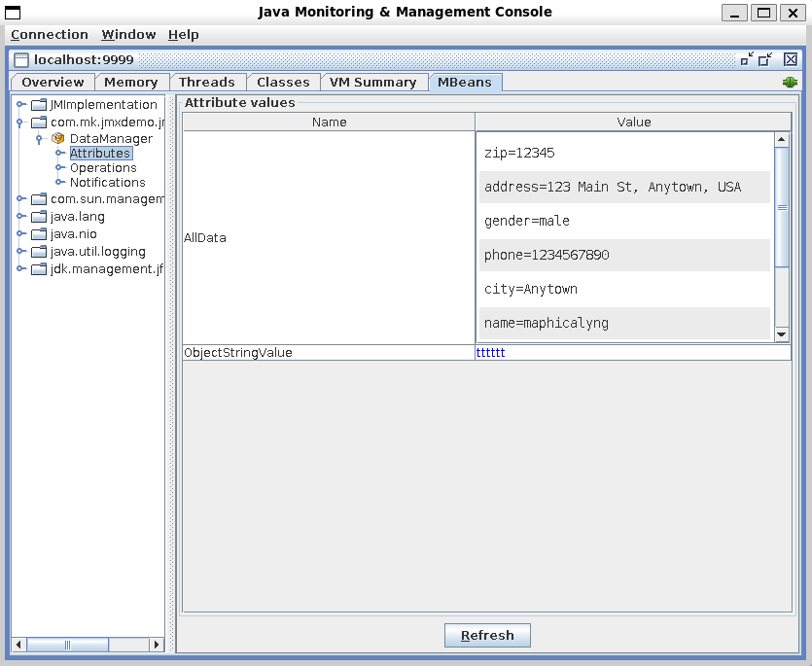Switch to the VM Summary tab

(372, 83)
